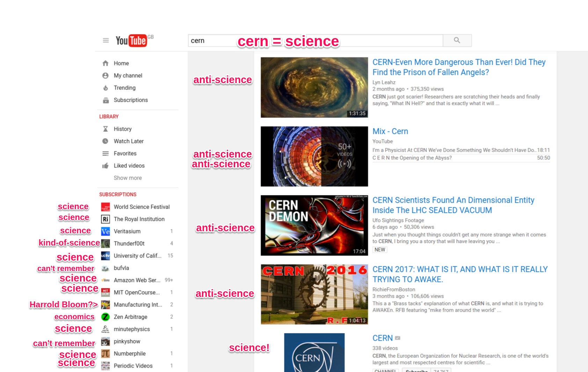The width and height of the screenshot is (588, 372).
Task: Click the Subscriptions icon in sidebar
Action: point(106,100)
